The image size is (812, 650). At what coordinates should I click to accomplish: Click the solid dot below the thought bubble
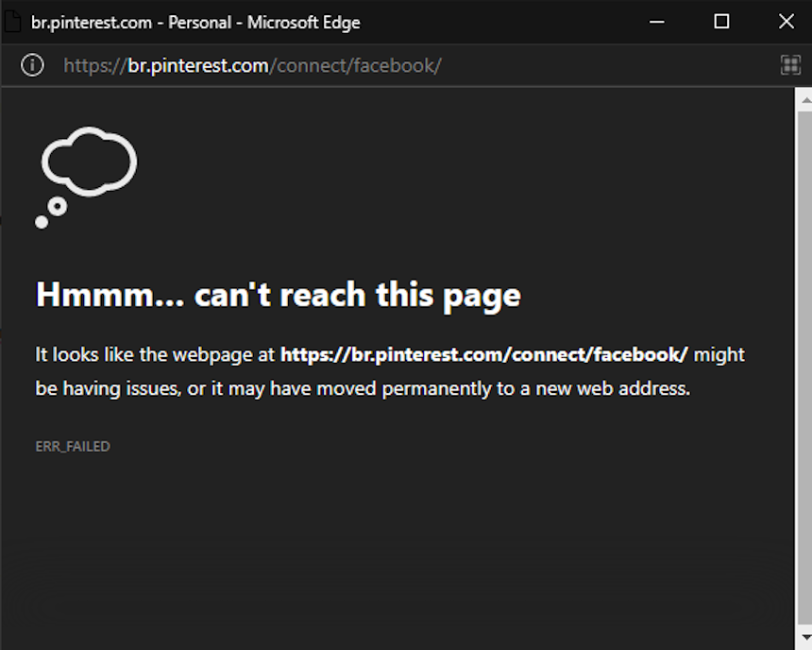(42, 222)
